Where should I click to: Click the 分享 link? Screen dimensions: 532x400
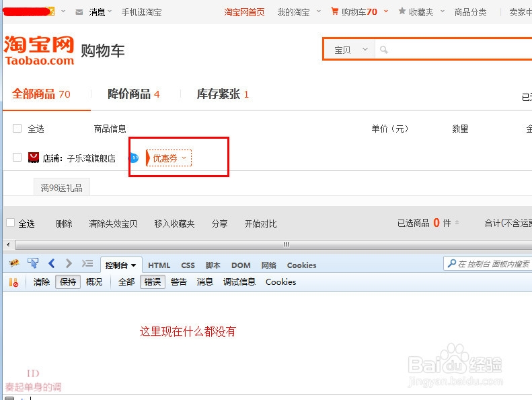point(219,224)
